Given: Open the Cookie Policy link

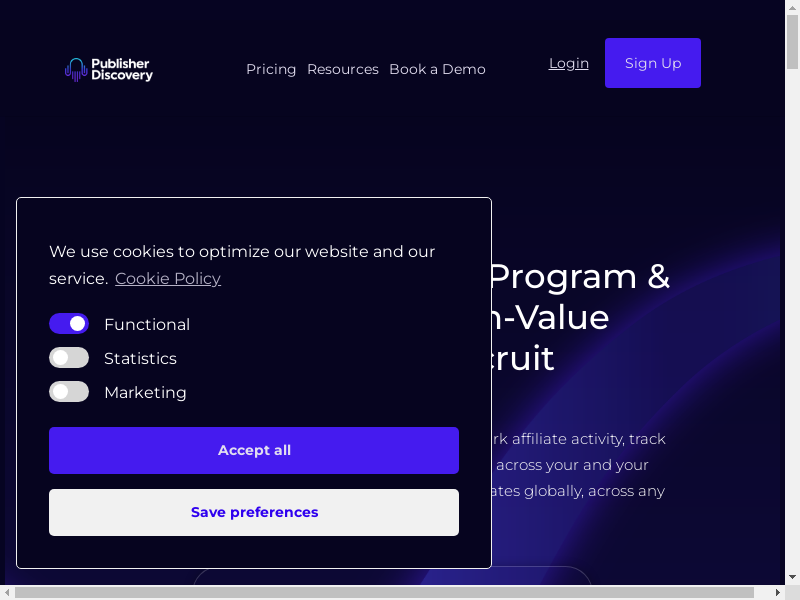Looking at the screenshot, I should click(168, 278).
